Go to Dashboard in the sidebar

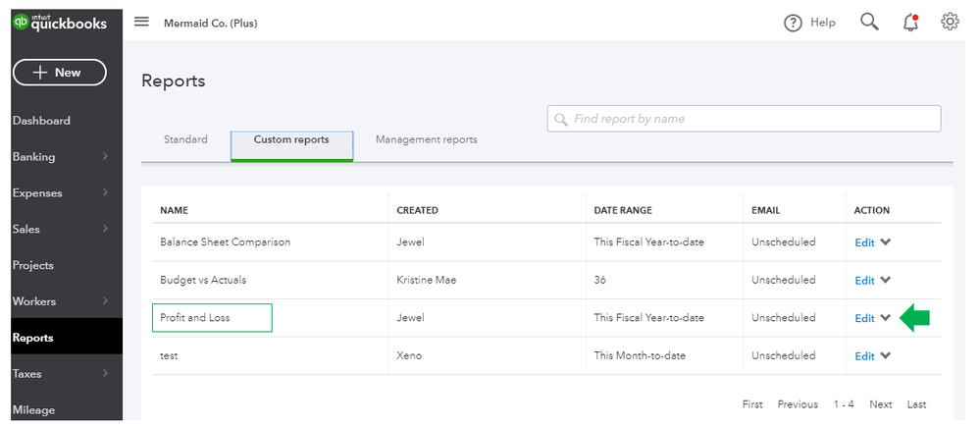pyautogui.click(x=41, y=121)
